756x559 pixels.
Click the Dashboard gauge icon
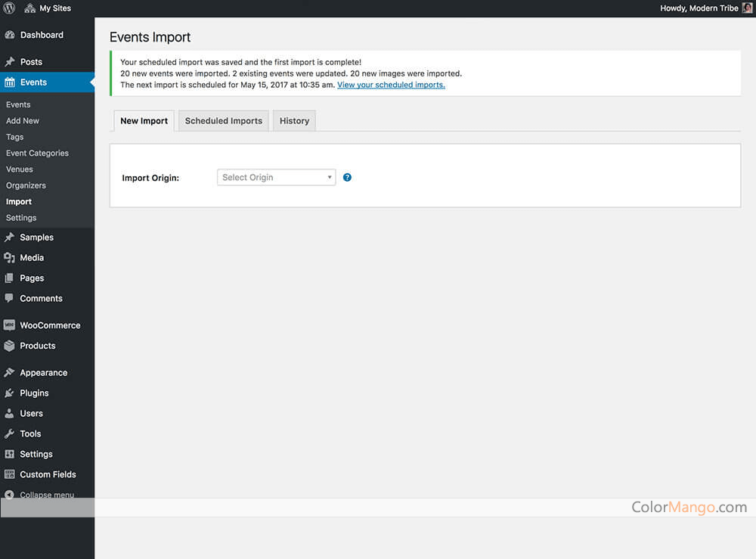(x=9, y=35)
